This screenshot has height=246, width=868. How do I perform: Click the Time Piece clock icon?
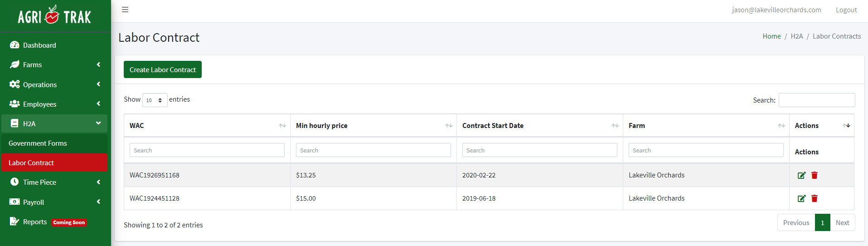(15, 182)
